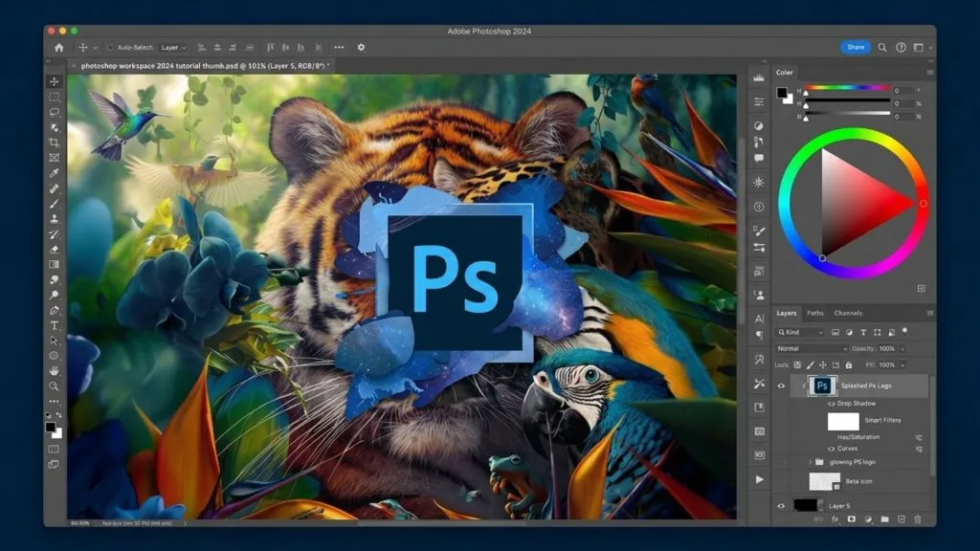Screen dimensions: 980x551
Task: Click the Share button
Action: pos(856,48)
